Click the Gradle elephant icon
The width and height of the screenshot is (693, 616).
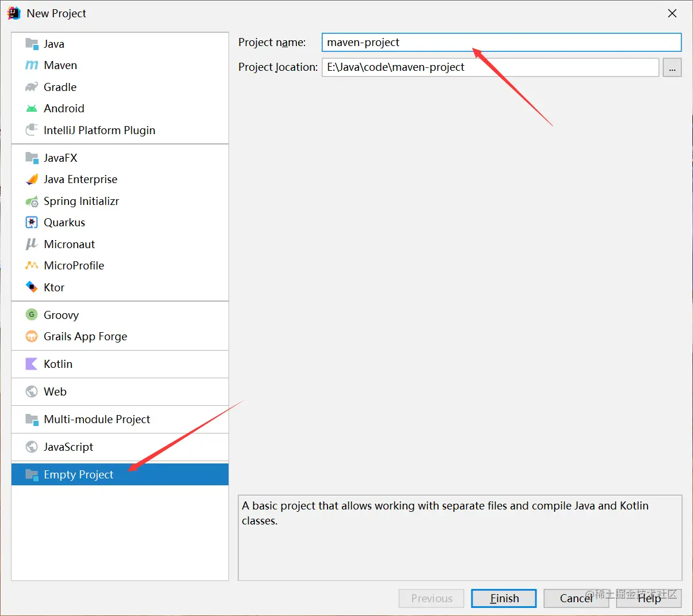tap(32, 87)
